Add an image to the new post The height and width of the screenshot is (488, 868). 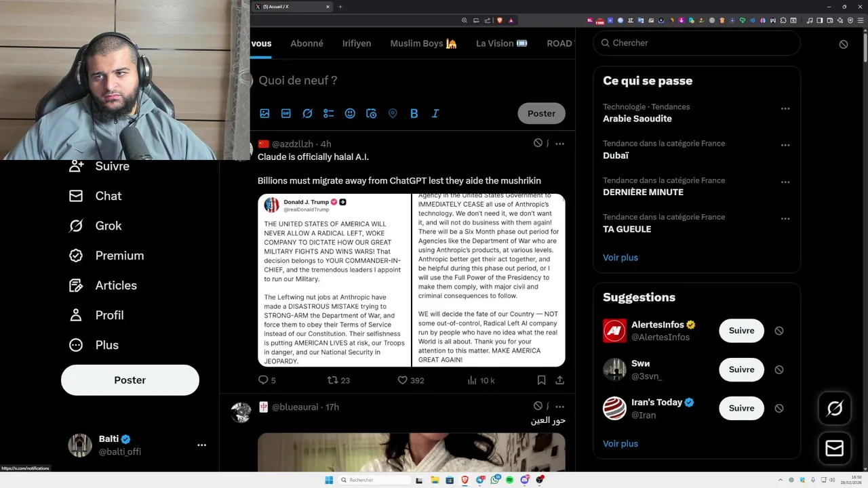264,113
